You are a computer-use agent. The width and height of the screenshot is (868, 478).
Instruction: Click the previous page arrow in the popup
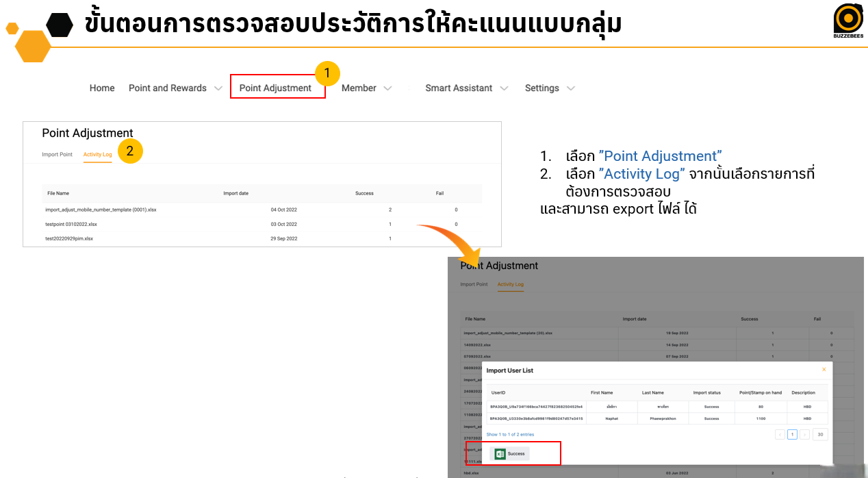point(779,434)
